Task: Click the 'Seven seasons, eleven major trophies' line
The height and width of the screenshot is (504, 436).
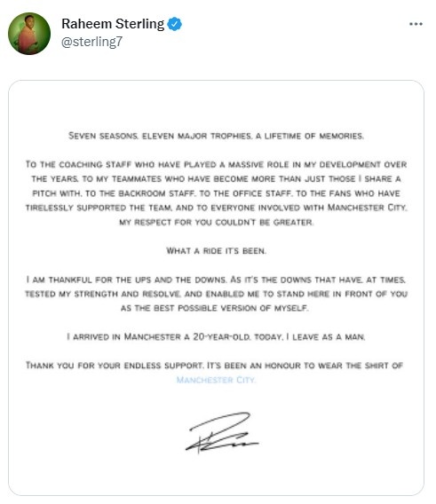Action: (217, 136)
